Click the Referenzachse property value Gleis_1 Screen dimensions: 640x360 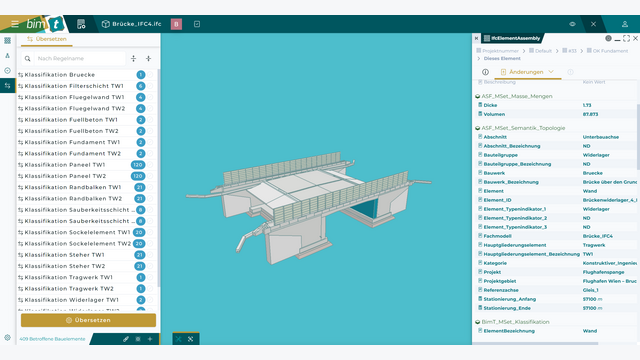591,290
